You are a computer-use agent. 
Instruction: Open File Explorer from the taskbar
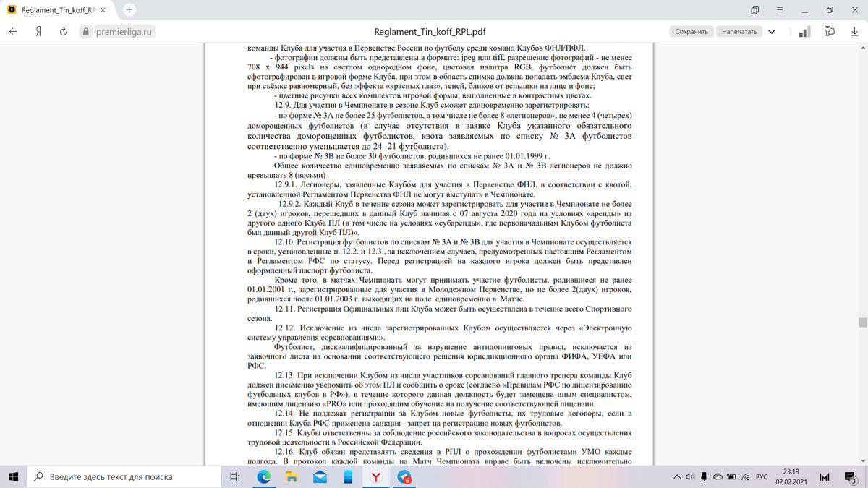click(292, 476)
